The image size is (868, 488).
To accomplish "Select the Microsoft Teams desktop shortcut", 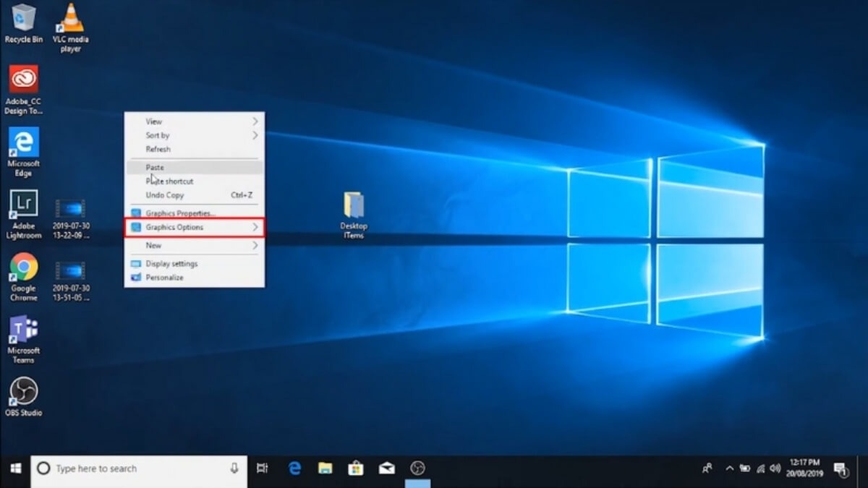I will [24, 339].
